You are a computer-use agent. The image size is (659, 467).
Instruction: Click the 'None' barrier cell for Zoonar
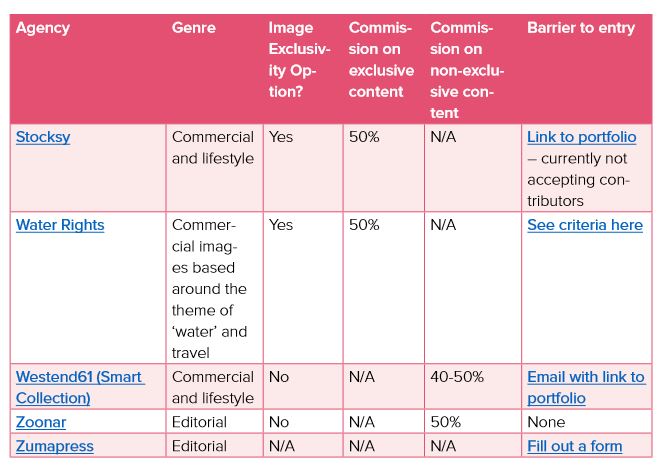[x=546, y=422]
